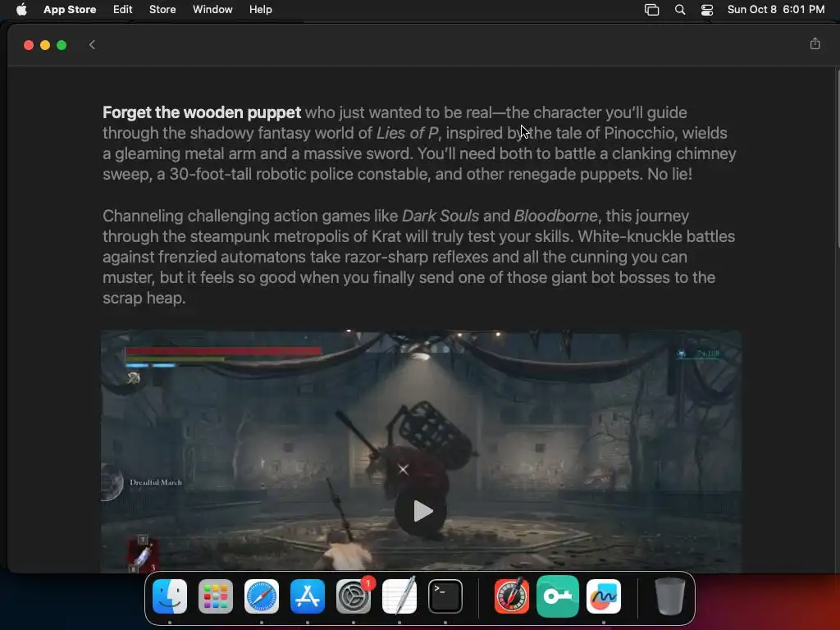Open Spotlight search in menu bar
840x630 pixels.
[680, 10]
